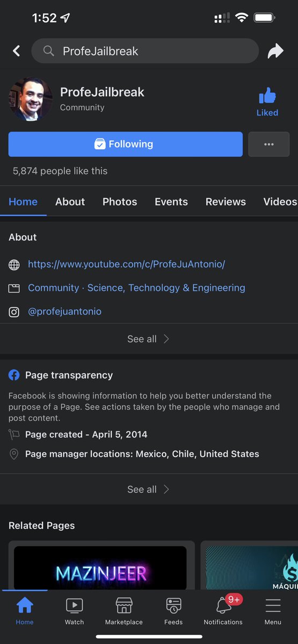Open the three-dots more options button

pyautogui.click(x=269, y=144)
